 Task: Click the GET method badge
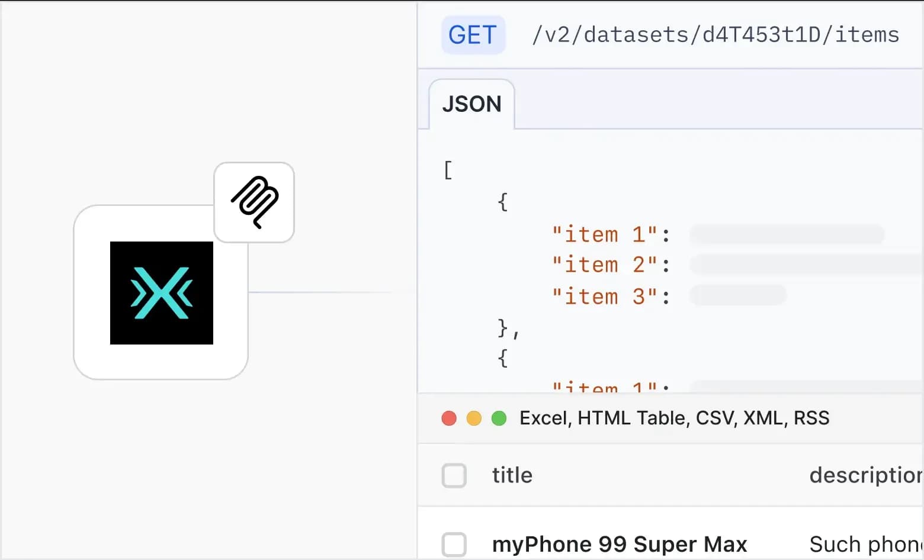pos(473,35)
